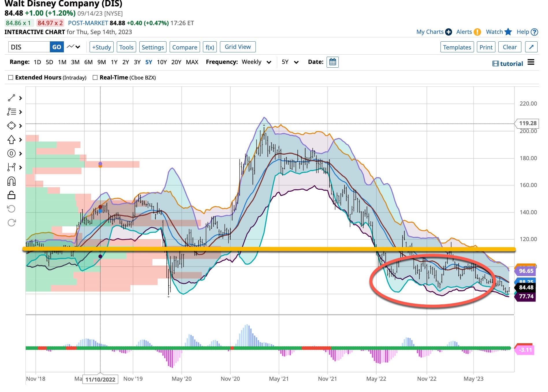Viewport: 548px width, 392px height.
Task: Select the line drawing tool icon
Action: [11, 98]
